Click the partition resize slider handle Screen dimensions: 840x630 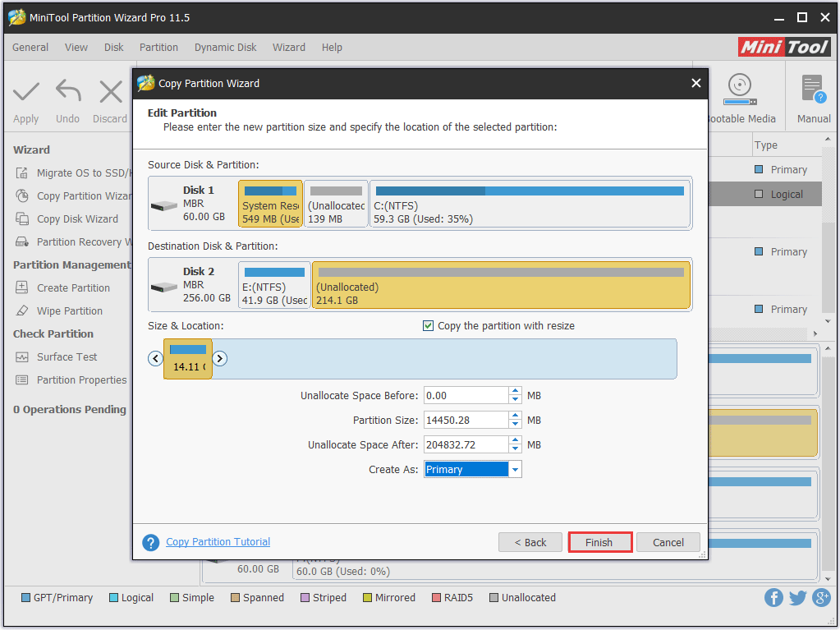pyautogui.click(x=219, y=359)
